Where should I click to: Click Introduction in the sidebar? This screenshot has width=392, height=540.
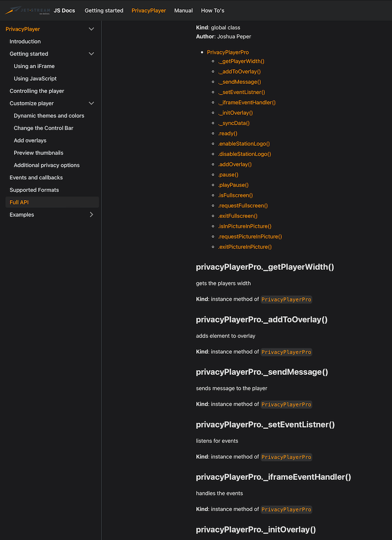click(x=25, y=41)
